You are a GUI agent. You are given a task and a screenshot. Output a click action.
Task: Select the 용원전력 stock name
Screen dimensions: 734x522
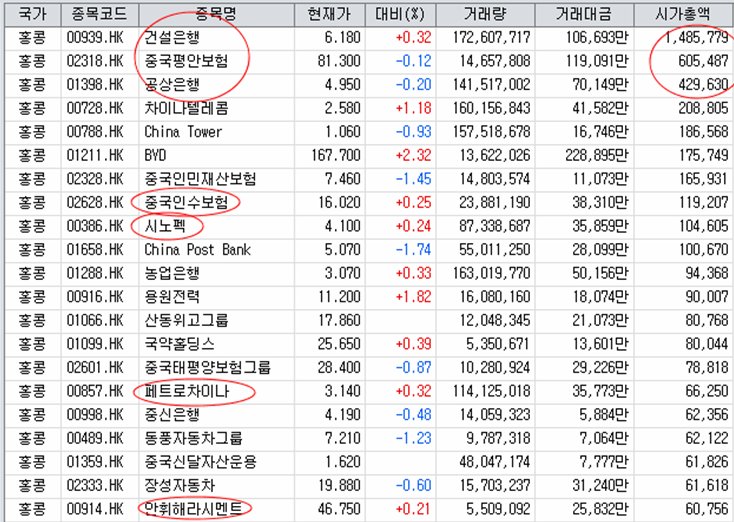172,296
